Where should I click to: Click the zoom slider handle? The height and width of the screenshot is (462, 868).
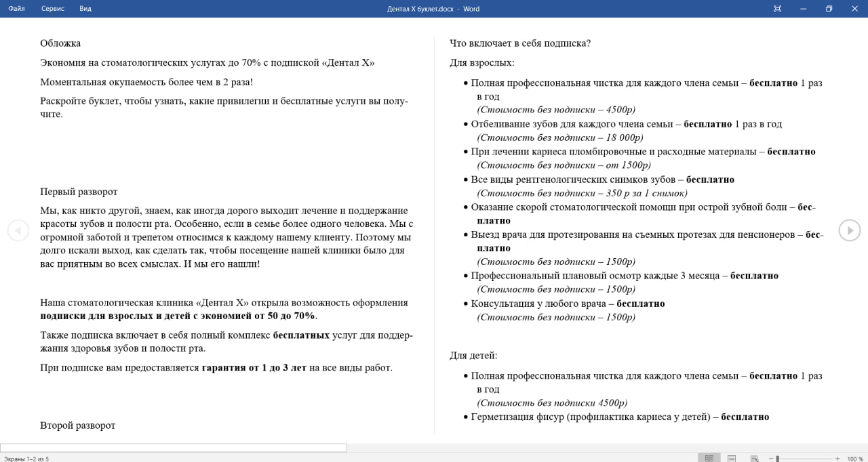[777, 459]
